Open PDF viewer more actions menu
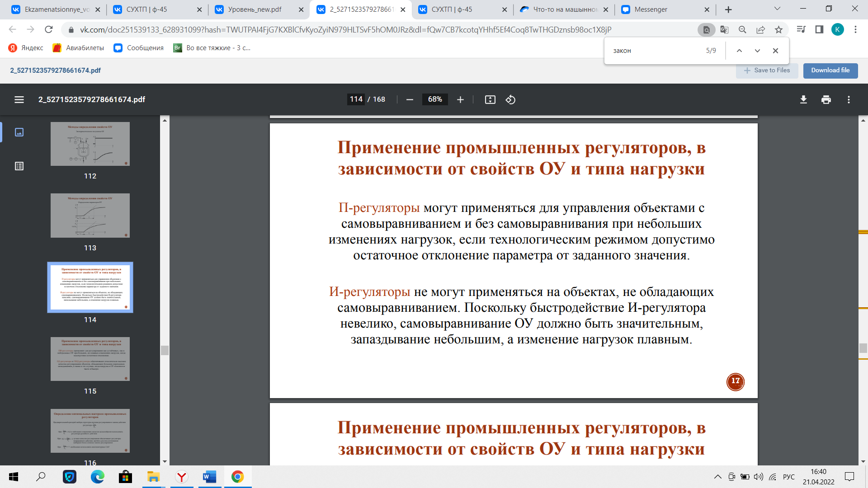This screenshot has height=488, width=868. click(849, 99)
